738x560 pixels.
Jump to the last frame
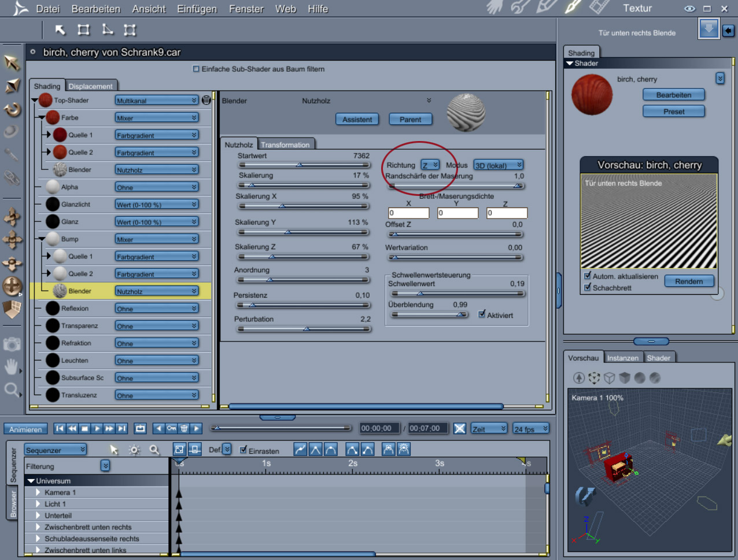pyautogui.click(x=121, y=428)
